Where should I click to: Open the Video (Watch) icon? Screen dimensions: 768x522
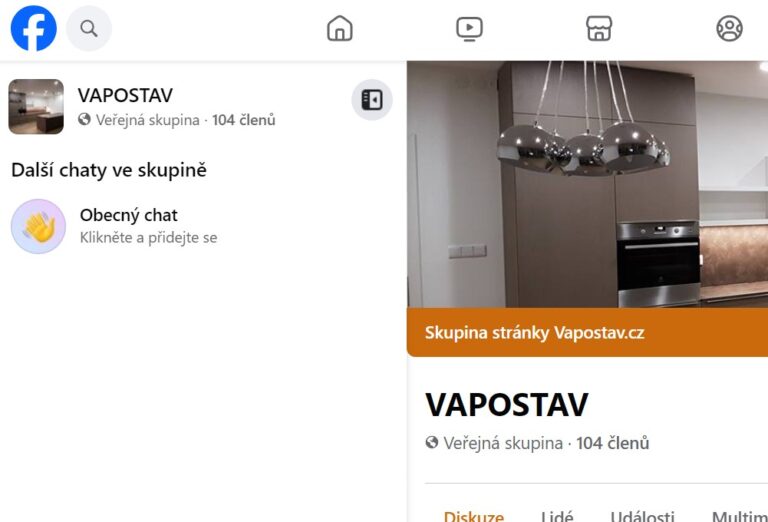click(469, 28)
